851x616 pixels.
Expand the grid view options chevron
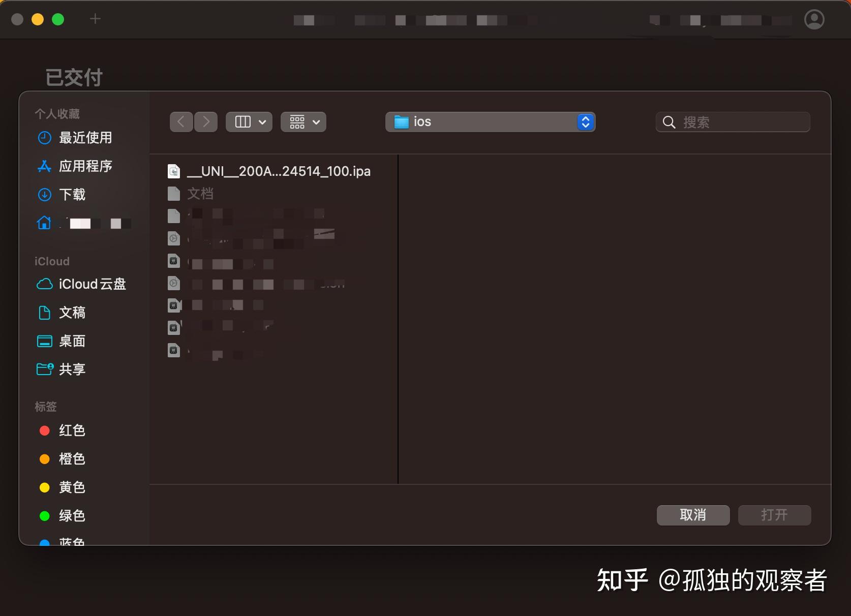pyautogui.click(x=316, y=122)
